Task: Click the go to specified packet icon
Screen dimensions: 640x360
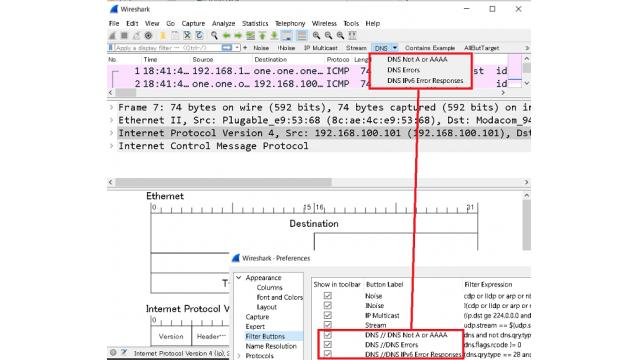Action: tap(250, 36)
